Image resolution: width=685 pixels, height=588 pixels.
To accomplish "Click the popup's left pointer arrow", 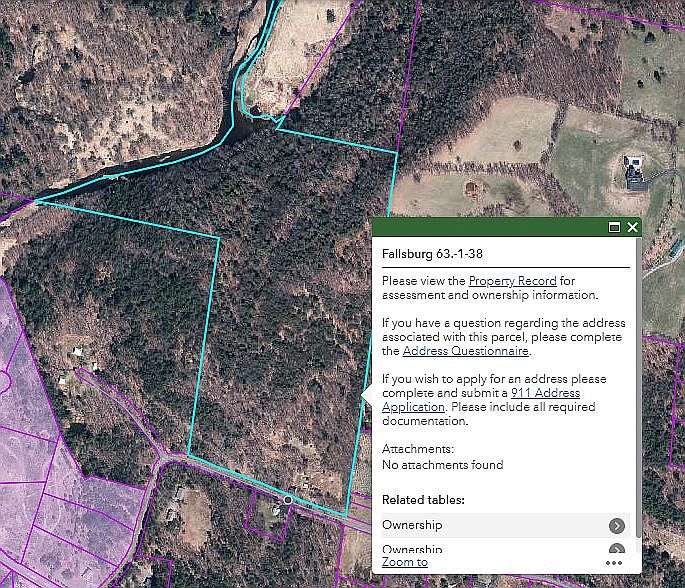I will point(367,398).
